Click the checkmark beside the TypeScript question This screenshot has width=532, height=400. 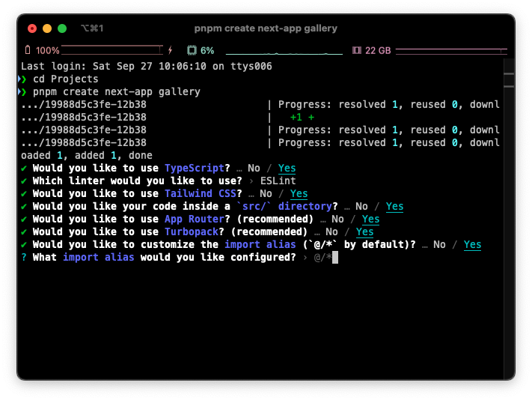tap(24, 168)
